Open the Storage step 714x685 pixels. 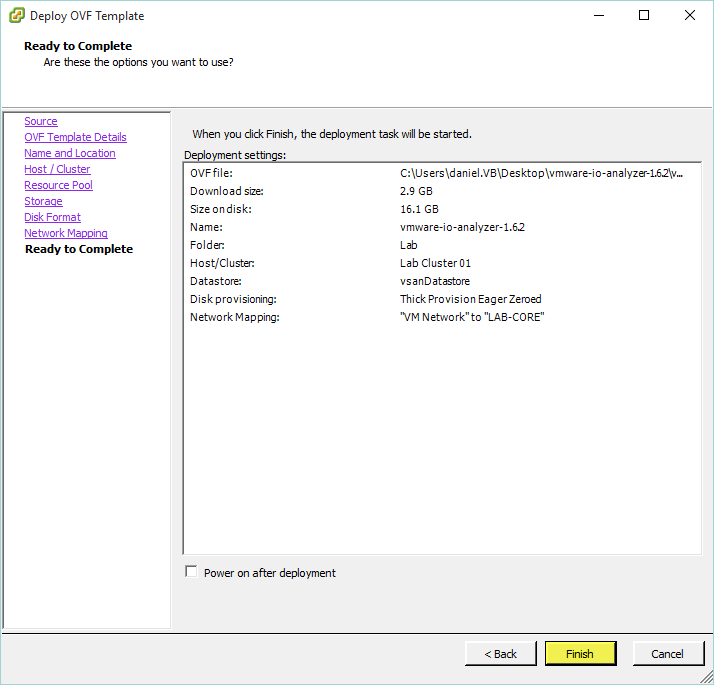point(43,201)
